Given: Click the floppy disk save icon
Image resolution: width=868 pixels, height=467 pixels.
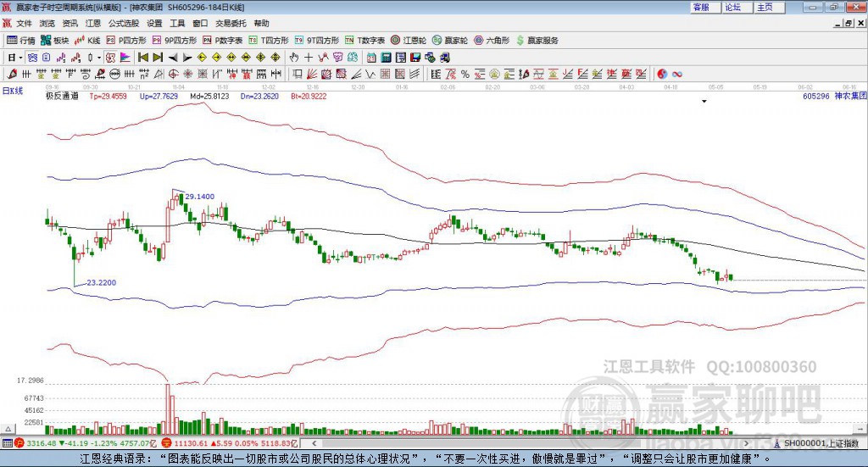Looking at the screenshot, I should tap(415, 58).
